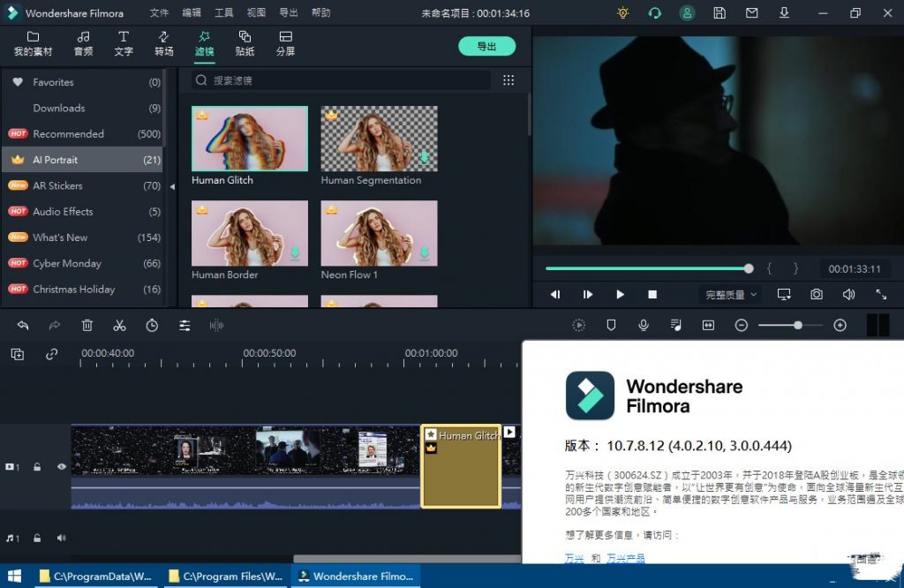Screen dimensions: 904x588
Task: Click the download icon in title bar
Action: pyautogui.click(x=784, y=12)
